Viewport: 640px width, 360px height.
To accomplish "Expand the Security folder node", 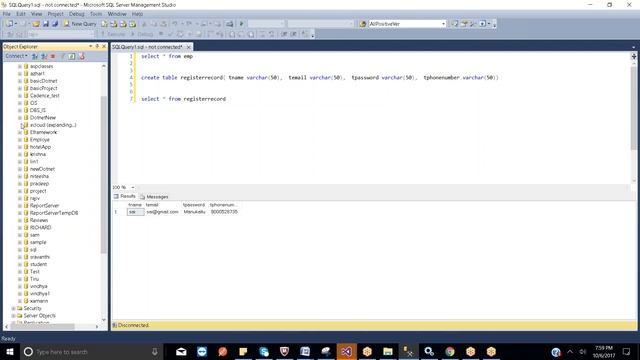I will tap(13, 308).
